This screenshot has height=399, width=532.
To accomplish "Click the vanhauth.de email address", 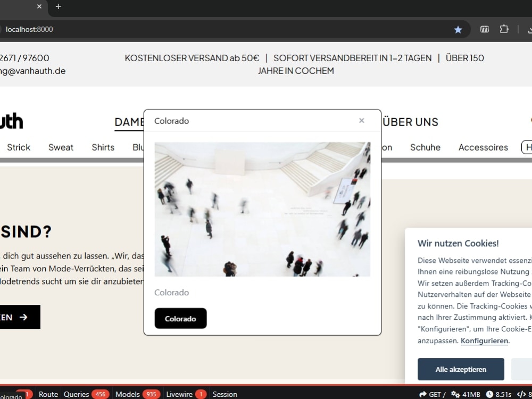I will pos(32,71).
